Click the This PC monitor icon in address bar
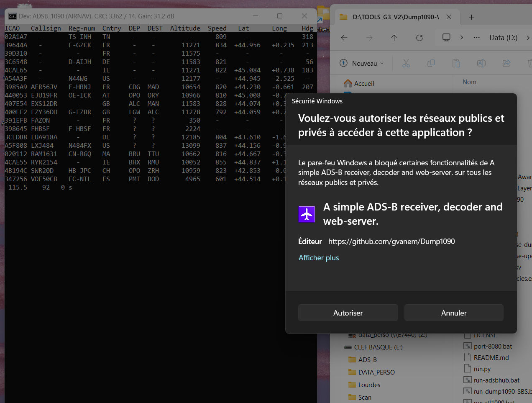The image size is (532, 403). coord(446,37)
